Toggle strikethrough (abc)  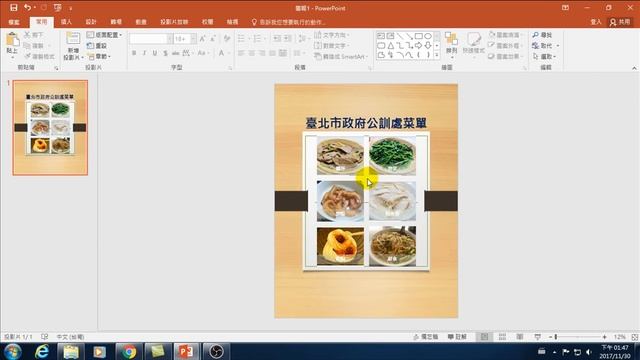pos(176,53)
